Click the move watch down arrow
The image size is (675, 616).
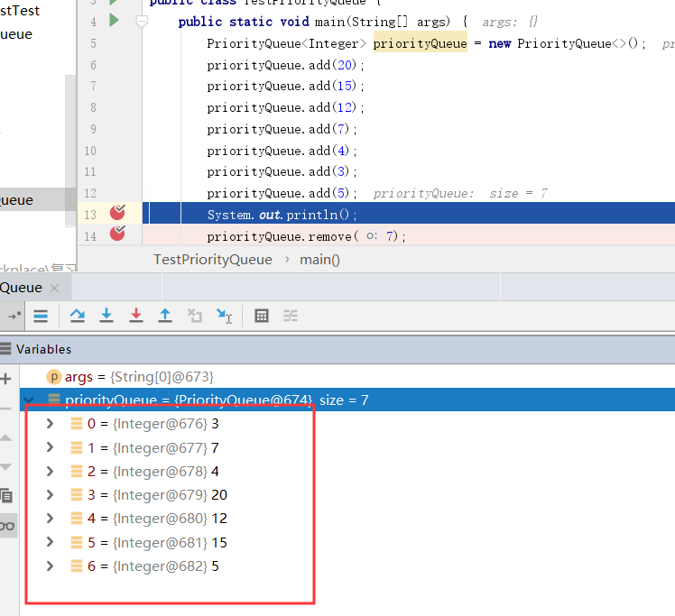tap(6, 466)
